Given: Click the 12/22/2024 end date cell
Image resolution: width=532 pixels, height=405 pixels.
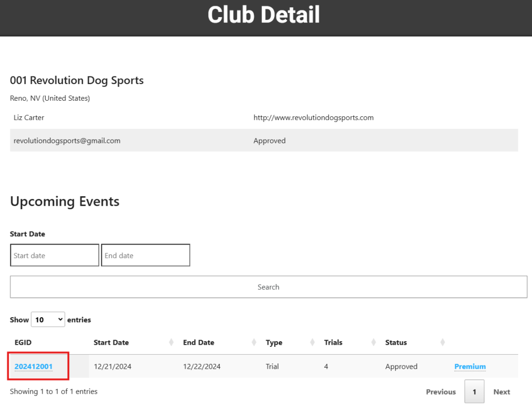Looking at the screenshot, I should (x=202, y=367).
